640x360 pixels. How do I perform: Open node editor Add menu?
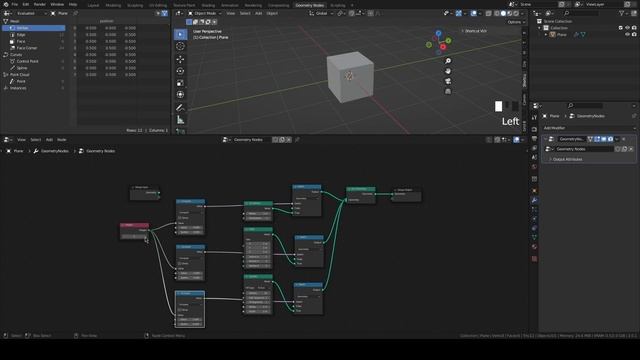(x=49, y=140)
